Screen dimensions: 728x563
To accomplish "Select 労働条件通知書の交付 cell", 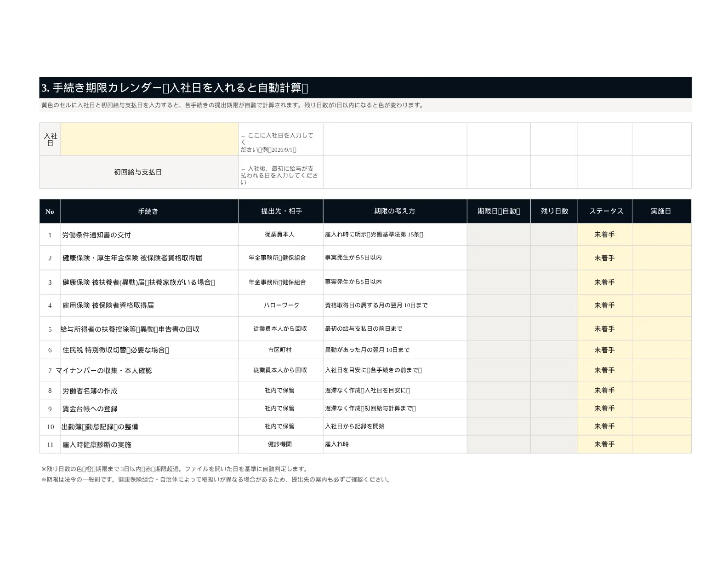I will [x=149, y=235].
